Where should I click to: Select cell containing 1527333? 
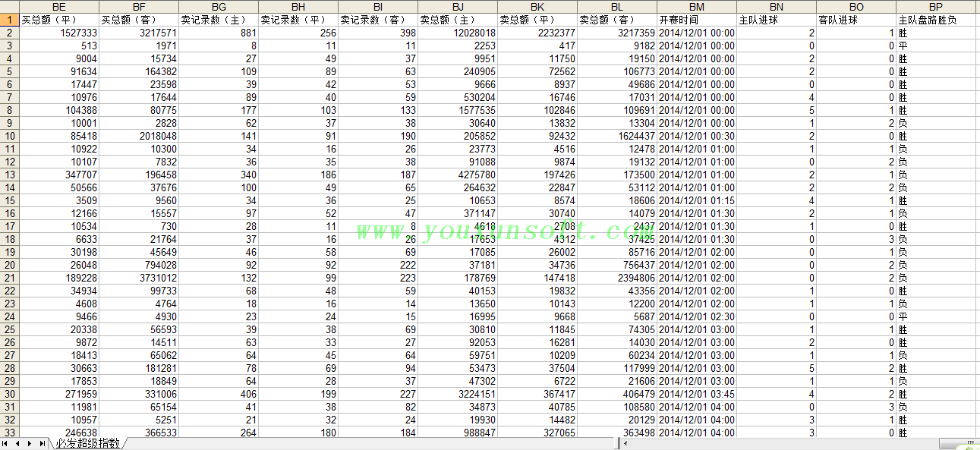[59, 33]
